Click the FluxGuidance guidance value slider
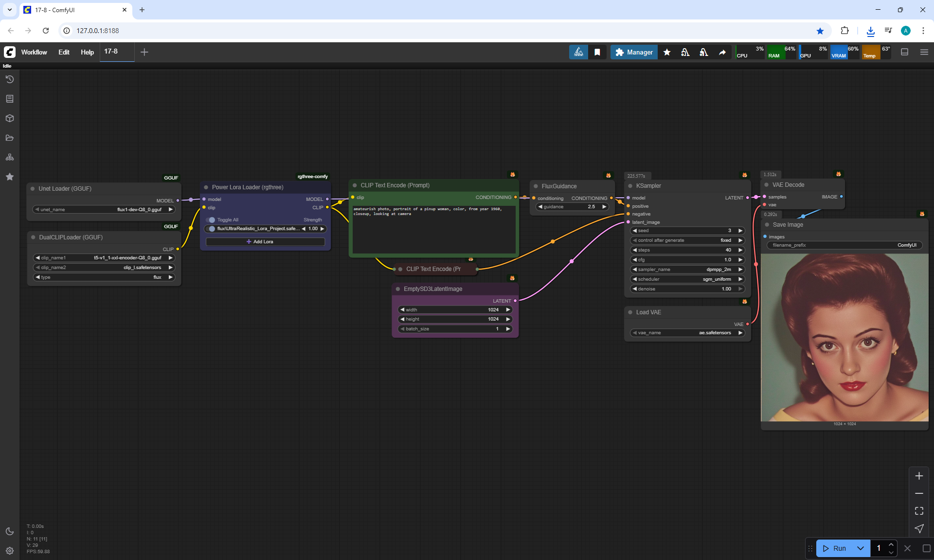 point(573,207)
